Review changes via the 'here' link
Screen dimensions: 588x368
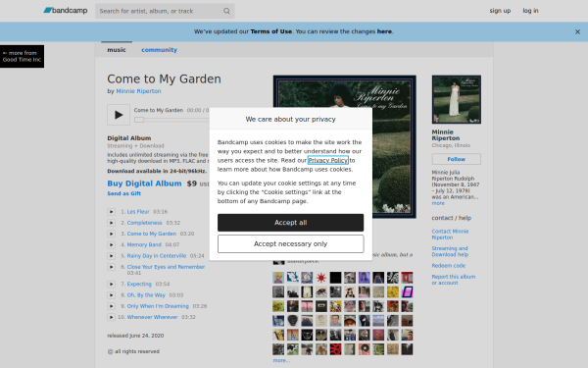point(384,31)
